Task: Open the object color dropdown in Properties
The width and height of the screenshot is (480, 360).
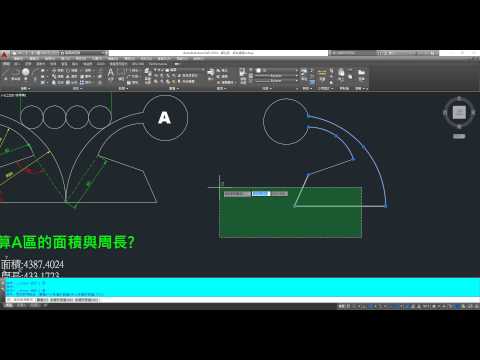Action: 276,70
